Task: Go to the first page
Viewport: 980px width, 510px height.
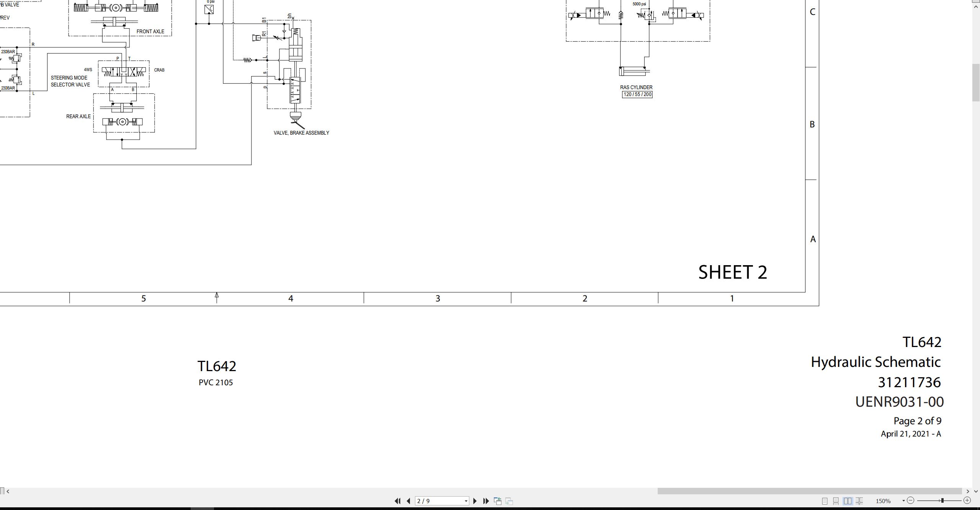Action: (397, 501)
